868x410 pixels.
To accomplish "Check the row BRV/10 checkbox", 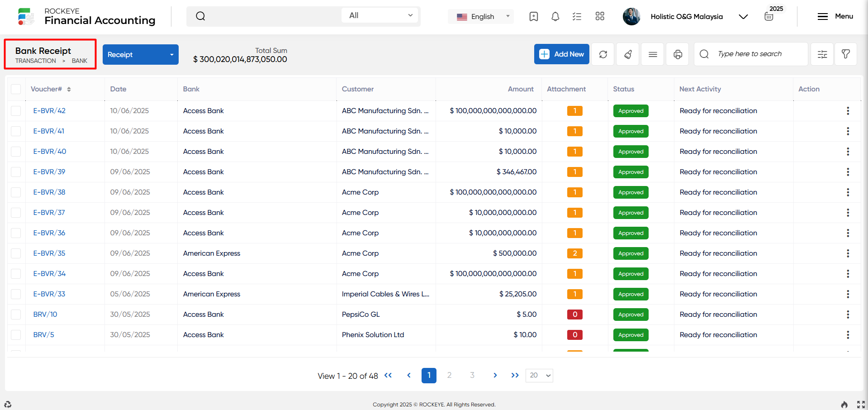I will 16,315.
